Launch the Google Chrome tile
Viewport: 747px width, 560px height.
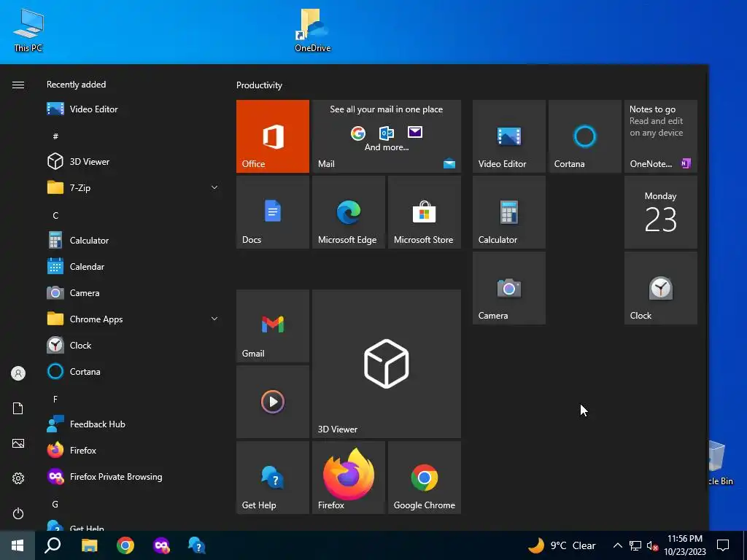tap(425, 478)
